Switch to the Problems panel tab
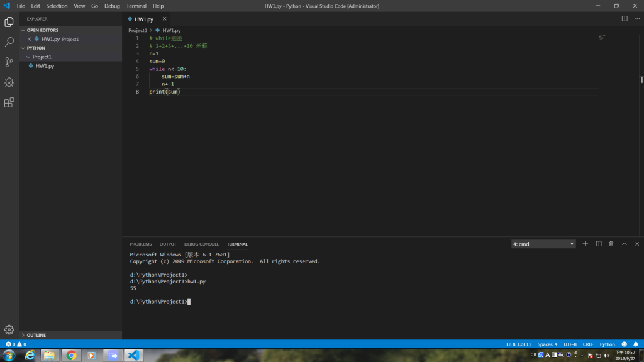 pyautogui.click(x=140, y=244)
